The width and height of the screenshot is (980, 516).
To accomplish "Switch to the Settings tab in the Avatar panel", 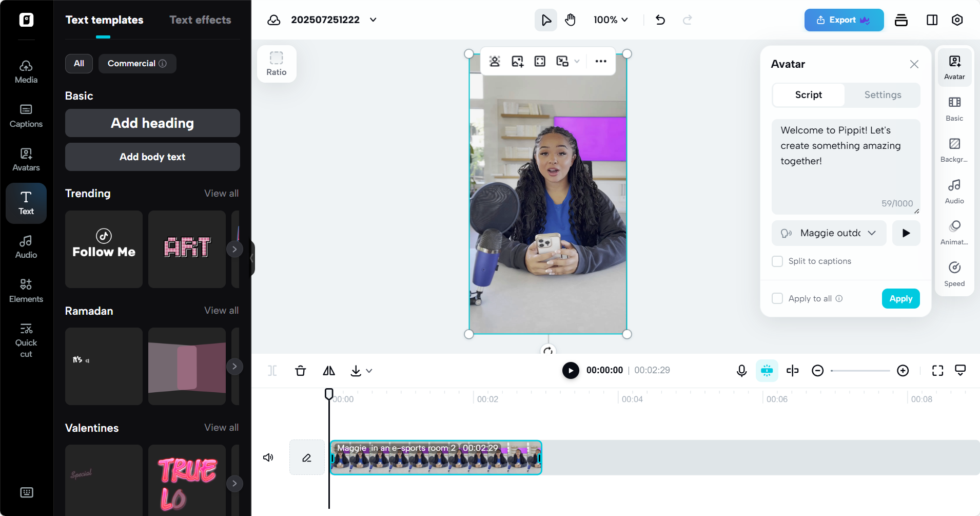I will pyautogui.click(x=882, y=95).
